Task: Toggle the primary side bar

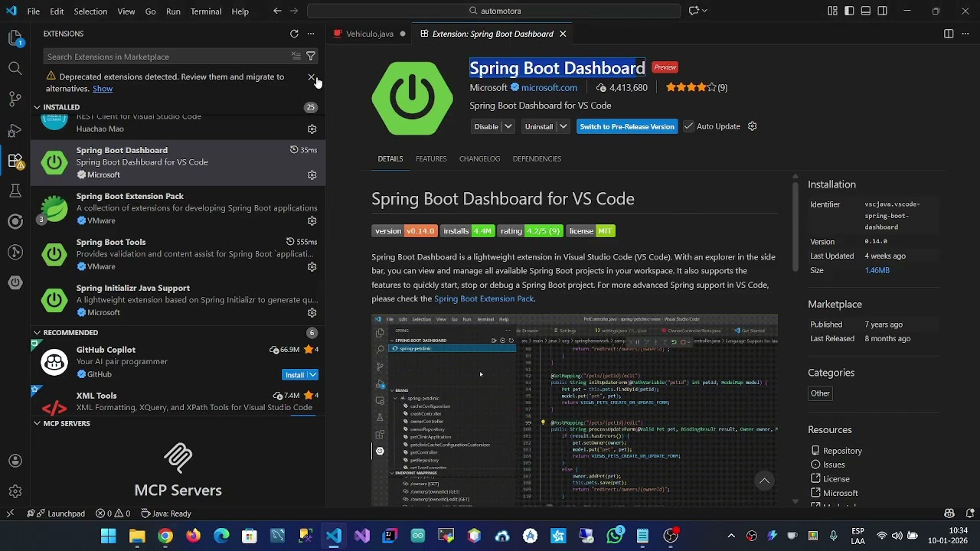Action: pos(849,11)
